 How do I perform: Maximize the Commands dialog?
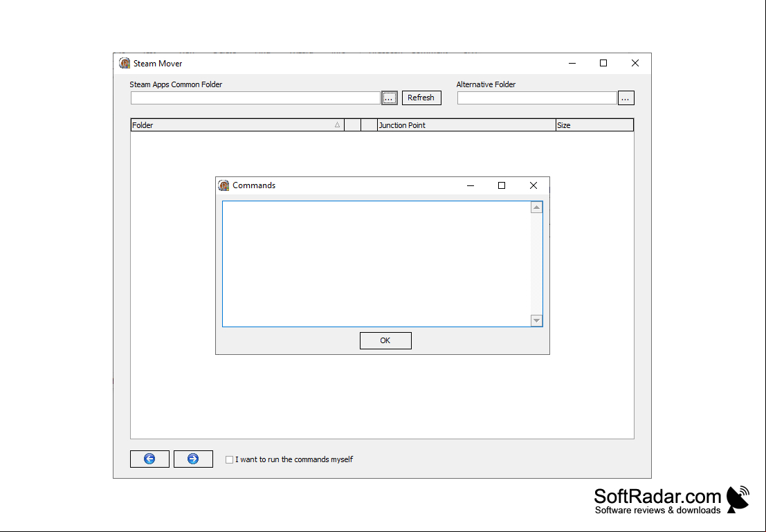coord(501,185)
